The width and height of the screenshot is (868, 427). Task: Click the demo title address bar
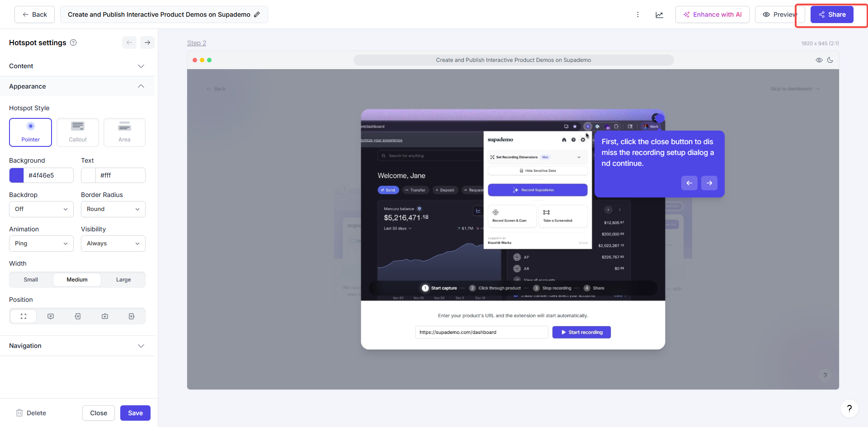point(514,60)
